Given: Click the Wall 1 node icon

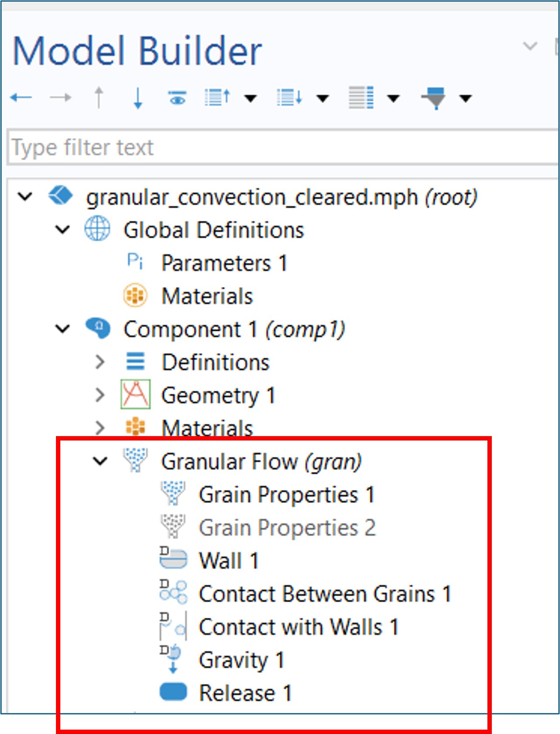Looking at the screenshot, I should pyautogui.click(x=173, y=559).
